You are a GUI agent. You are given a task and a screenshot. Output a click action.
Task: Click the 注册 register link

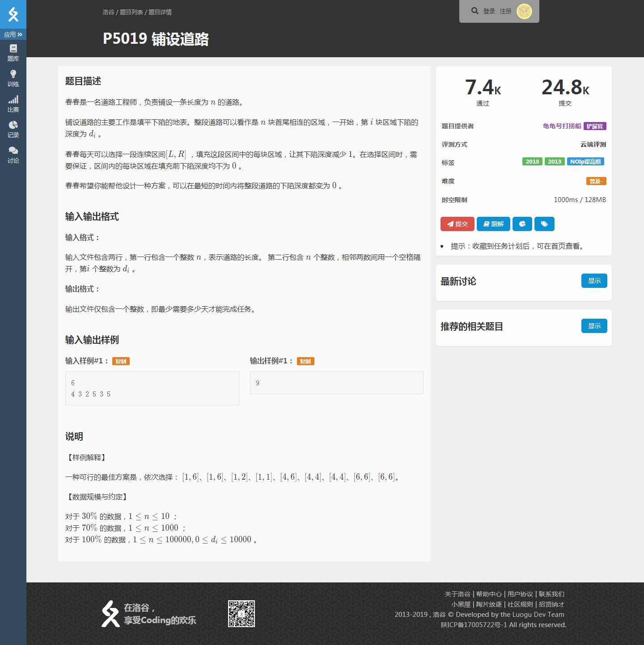tap(505, 11)
